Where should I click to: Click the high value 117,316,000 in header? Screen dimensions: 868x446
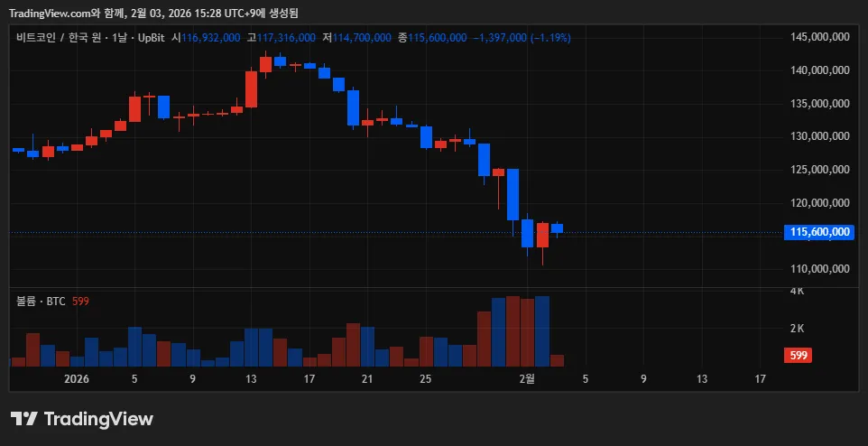pos(286,38)
